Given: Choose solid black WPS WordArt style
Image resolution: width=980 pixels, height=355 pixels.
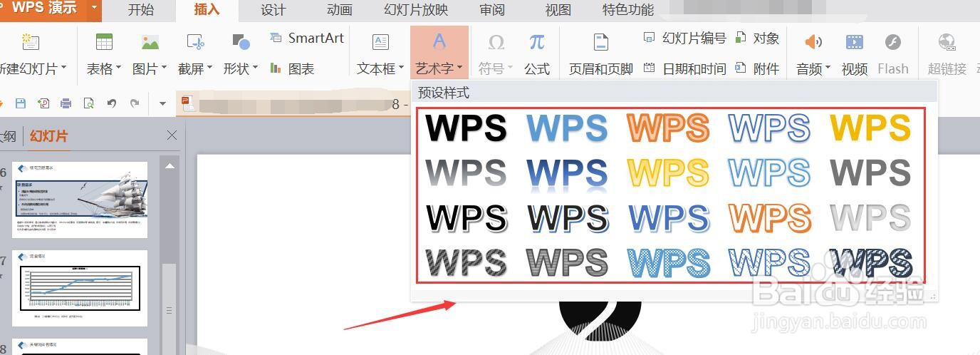Looking at the screenshot, I should point(466,128).
